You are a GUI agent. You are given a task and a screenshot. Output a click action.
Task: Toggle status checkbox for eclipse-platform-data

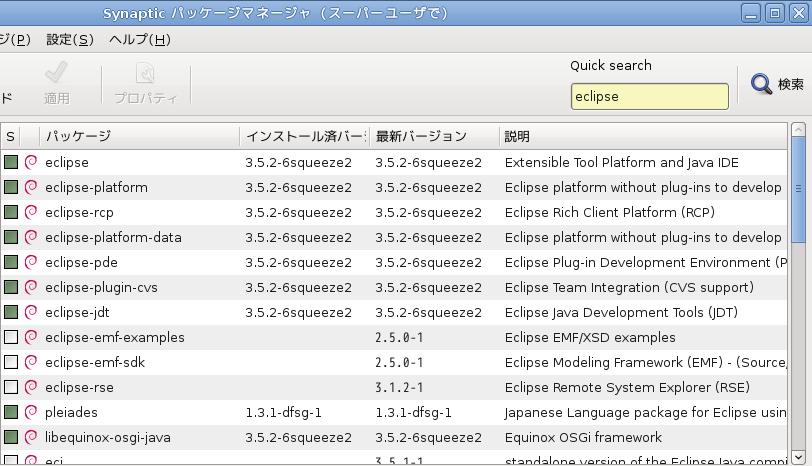(11, 237)
